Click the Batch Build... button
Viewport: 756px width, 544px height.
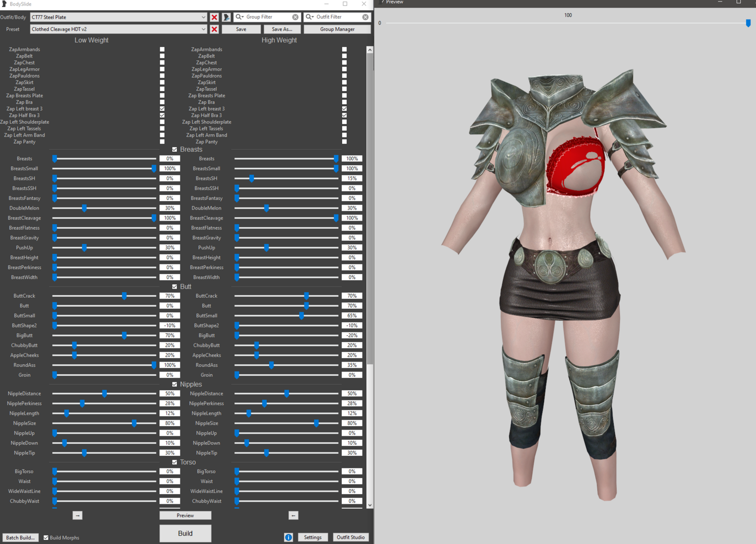[20, 537]
